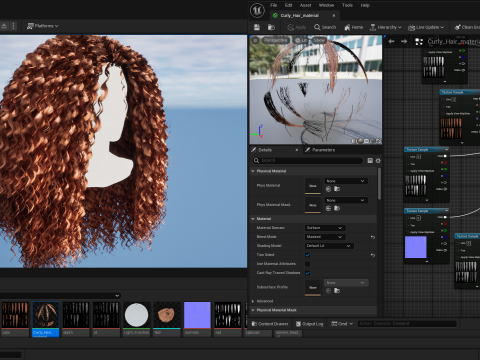
Task: Open the Tools menu
Action: pyautogui.click(x=347, y=5)
